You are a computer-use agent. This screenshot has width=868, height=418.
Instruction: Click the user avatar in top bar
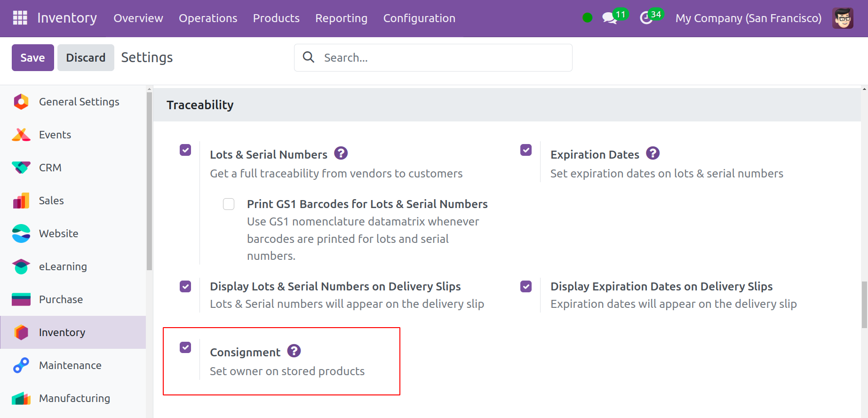coord(842,18)
